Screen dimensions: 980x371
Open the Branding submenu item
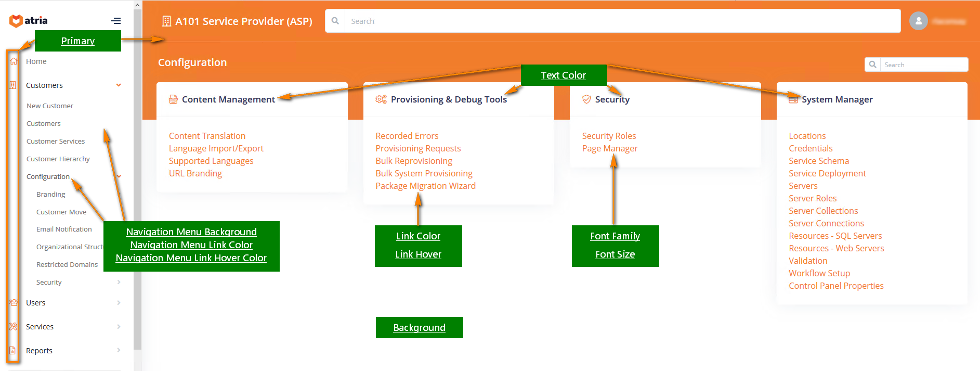coord(51,194)
